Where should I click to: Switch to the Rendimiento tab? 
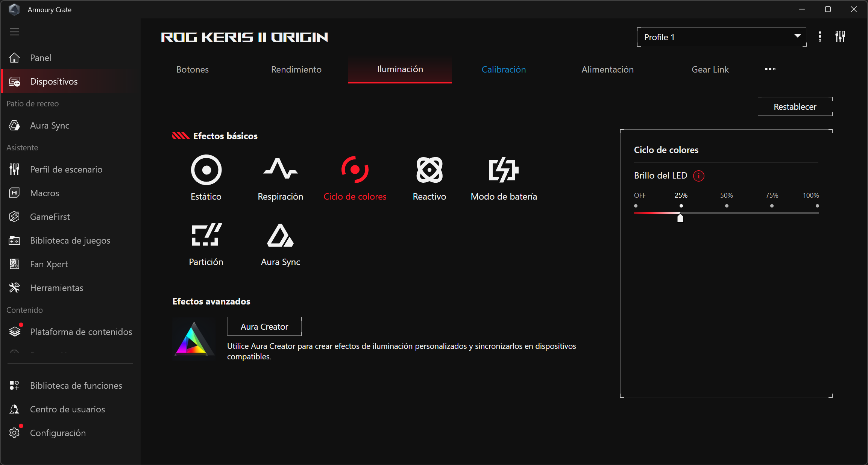click(296, 70)
